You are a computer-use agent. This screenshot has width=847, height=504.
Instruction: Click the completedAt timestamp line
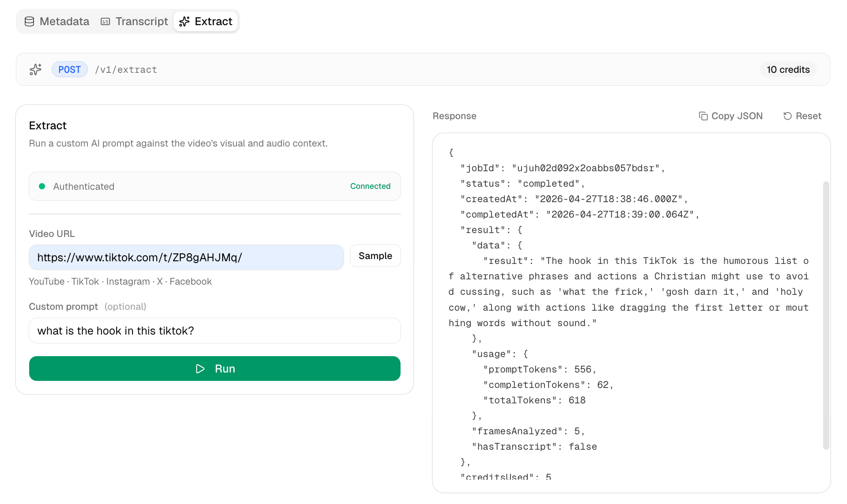tap(580, 214)
